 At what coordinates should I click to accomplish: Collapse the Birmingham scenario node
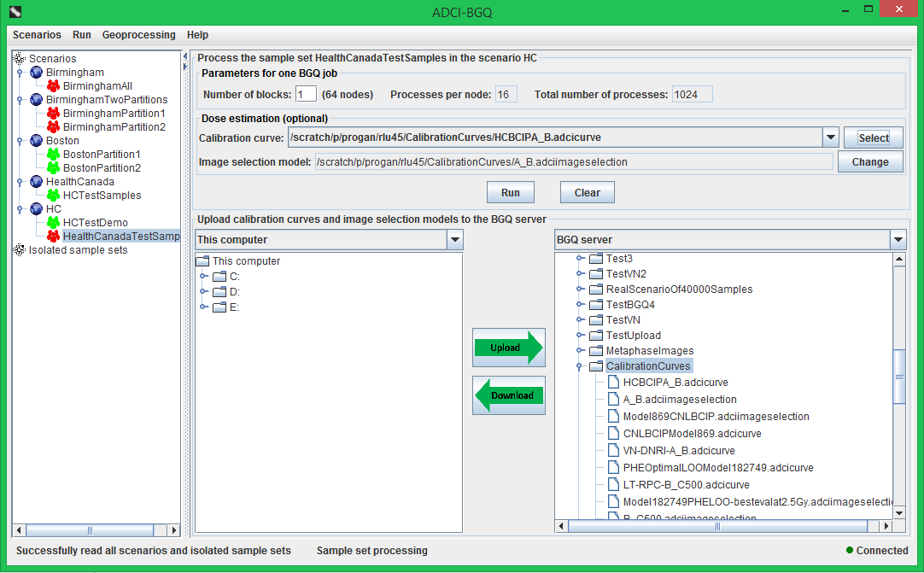tap(20, 73)
